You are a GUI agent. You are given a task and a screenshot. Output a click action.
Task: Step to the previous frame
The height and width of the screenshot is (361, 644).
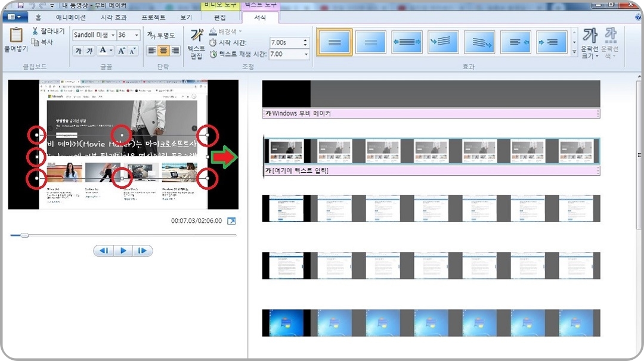click(x=104, y=251)
